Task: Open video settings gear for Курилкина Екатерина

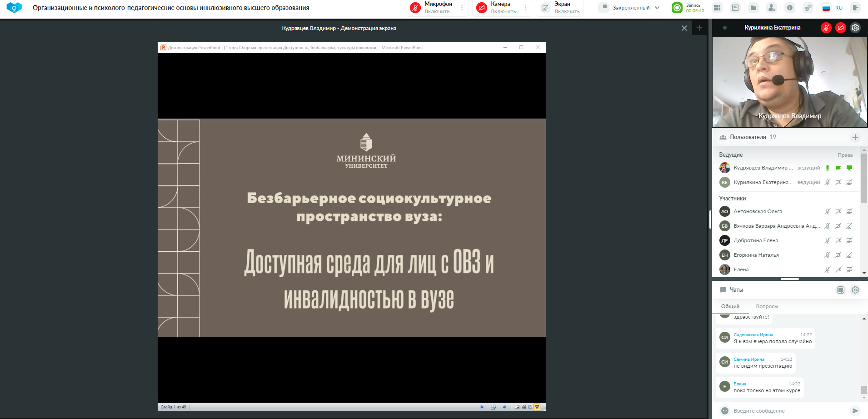Action: pyautogui.click(x=855, y=28)
